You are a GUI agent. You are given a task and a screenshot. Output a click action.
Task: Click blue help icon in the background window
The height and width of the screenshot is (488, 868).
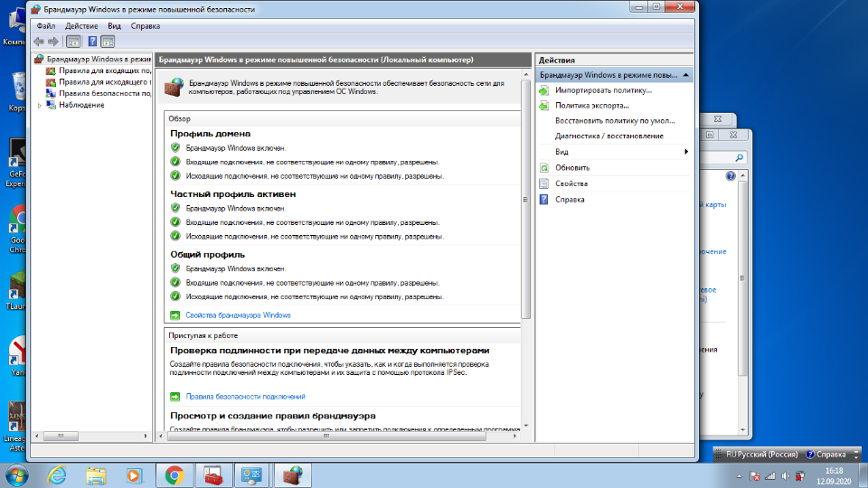point(731,176)
